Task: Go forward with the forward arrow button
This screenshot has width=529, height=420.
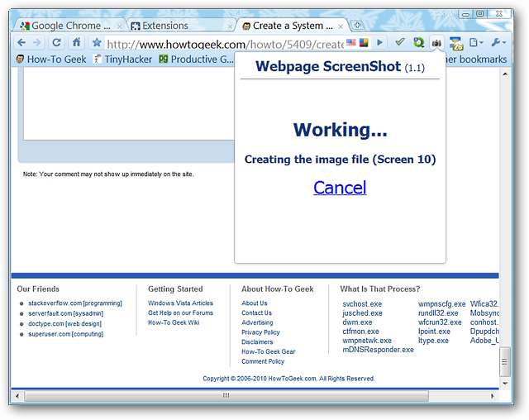Action: point(37,42)
